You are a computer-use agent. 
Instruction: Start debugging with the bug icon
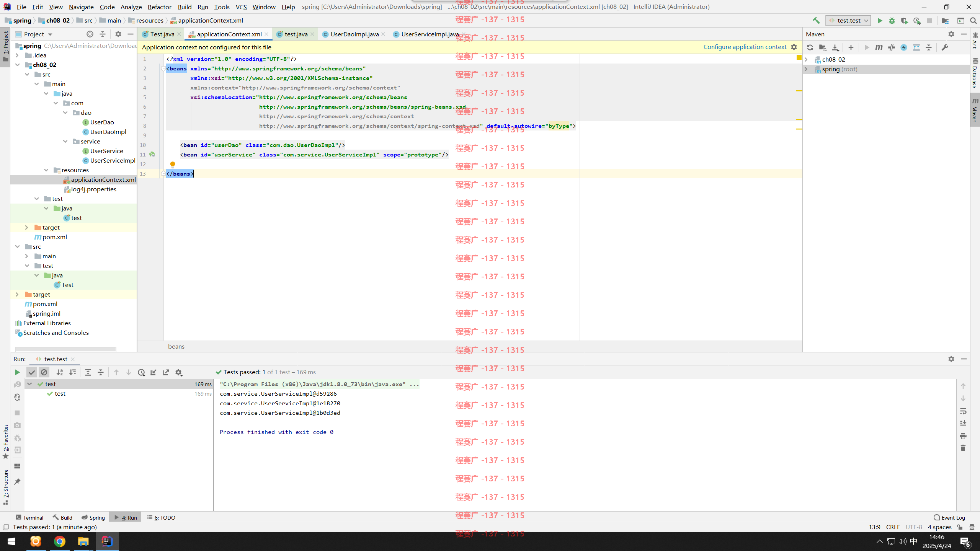point(892,21)
